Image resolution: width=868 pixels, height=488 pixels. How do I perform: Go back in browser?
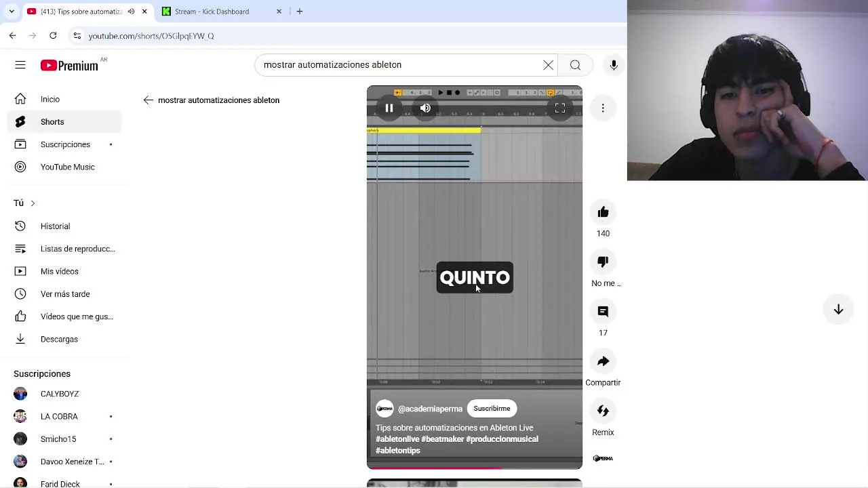pyautogui.click(x=12, y=35)
